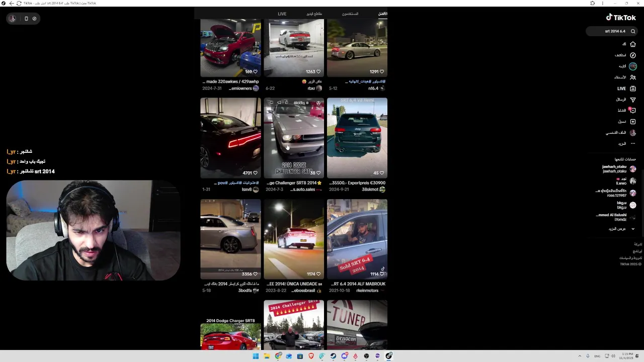The width and height of the screenshot is (644, 362).
Task: Open the Home (For You) icon
Action: click(x=633, y=44)
